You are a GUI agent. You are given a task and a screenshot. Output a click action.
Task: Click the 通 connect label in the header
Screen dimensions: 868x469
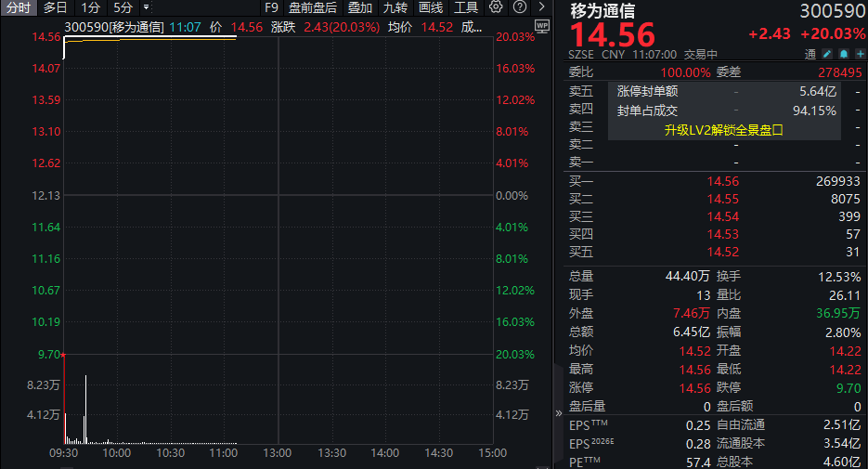click(x=810, y=54)
